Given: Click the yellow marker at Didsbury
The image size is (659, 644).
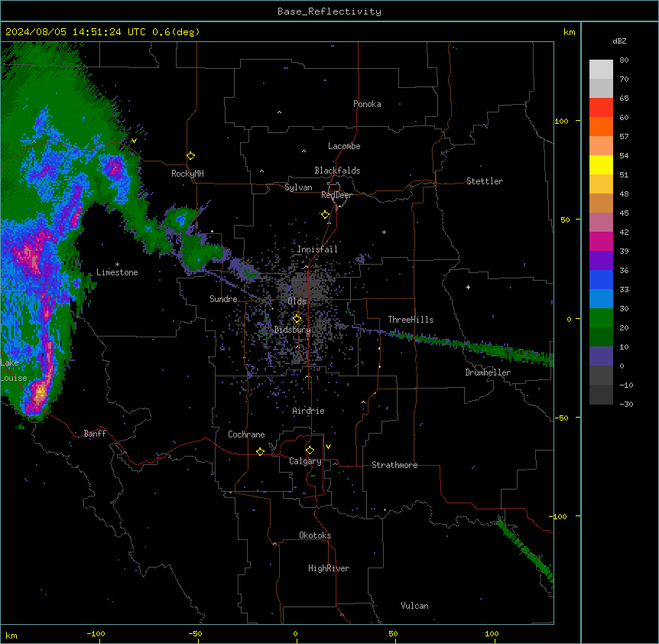Looking at the screenshot, I should click(297, 318).
